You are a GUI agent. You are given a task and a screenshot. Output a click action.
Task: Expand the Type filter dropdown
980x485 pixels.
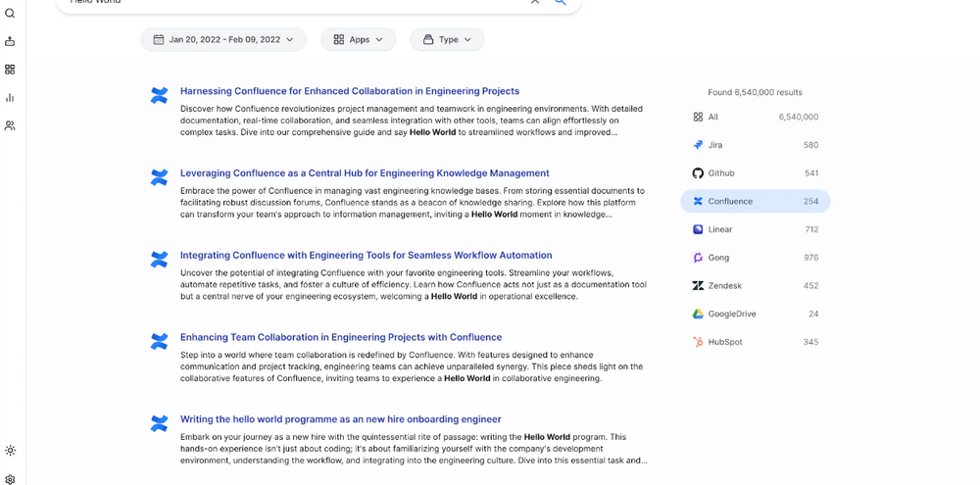pos(447,39)
